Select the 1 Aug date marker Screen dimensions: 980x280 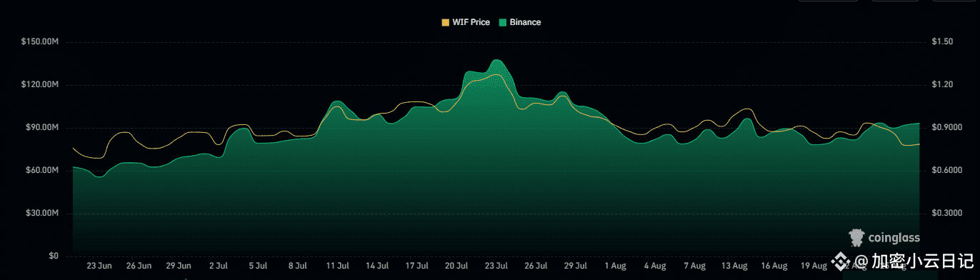(614, 265)
